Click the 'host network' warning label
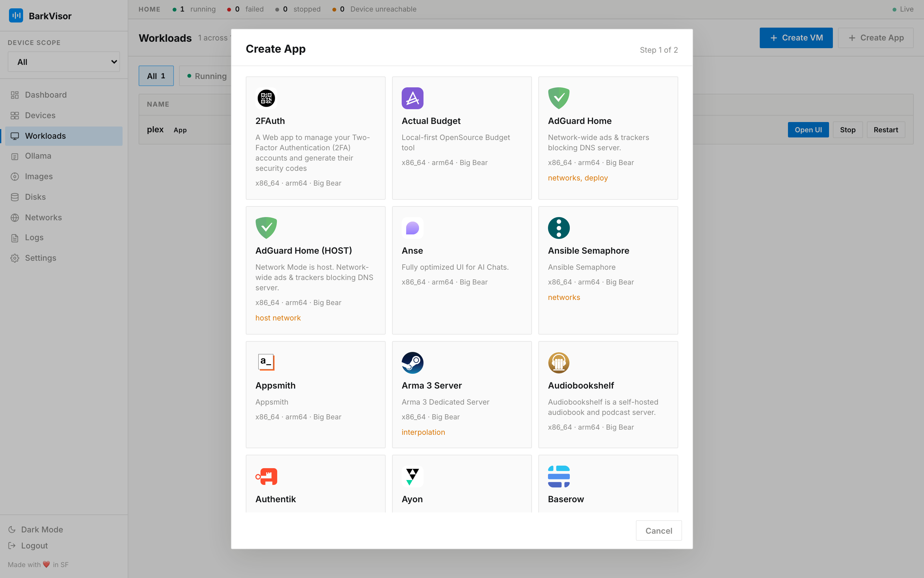Screen dimensions: 924x578 click(278, 318)
